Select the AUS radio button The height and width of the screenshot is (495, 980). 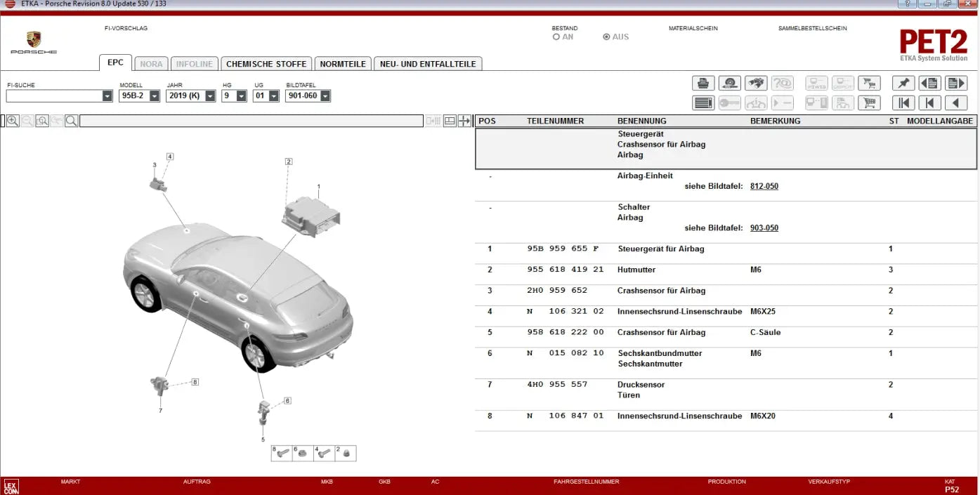click(x=606, y=37)
